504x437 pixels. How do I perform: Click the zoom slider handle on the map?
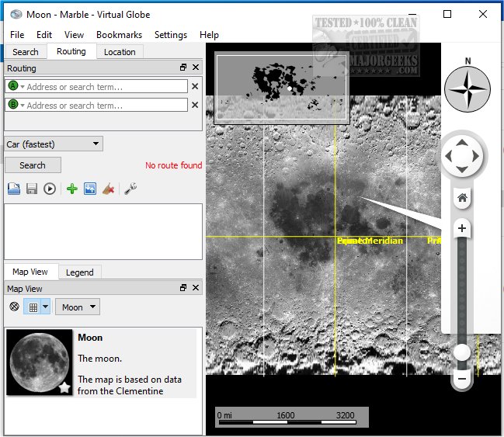(462, 352)
